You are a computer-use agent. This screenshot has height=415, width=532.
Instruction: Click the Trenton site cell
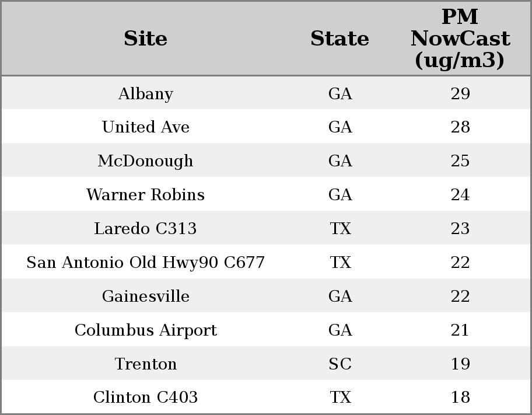tap(145, 364)
